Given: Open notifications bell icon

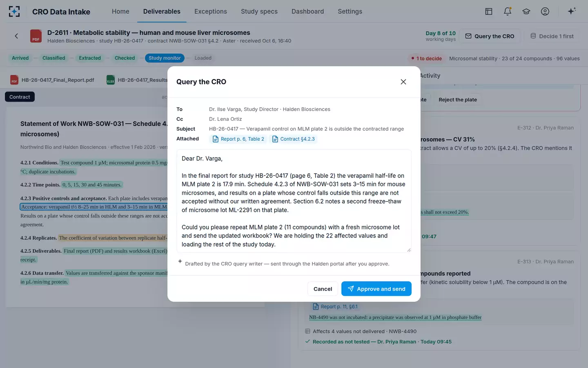Looking at the screenshot, I should [x=508, y=11].
